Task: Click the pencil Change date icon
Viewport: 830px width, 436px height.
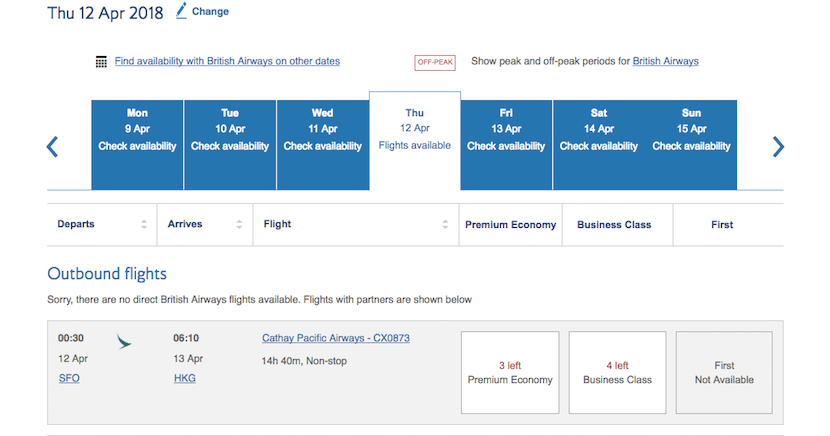Action: [x=181, y=11]
